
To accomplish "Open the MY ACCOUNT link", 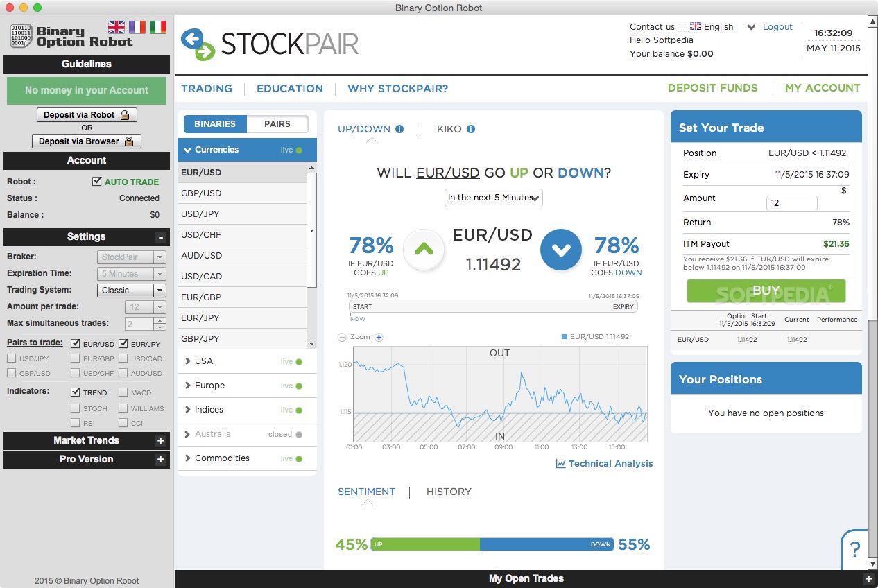I will pyautogui.click(x=823, y=88).
